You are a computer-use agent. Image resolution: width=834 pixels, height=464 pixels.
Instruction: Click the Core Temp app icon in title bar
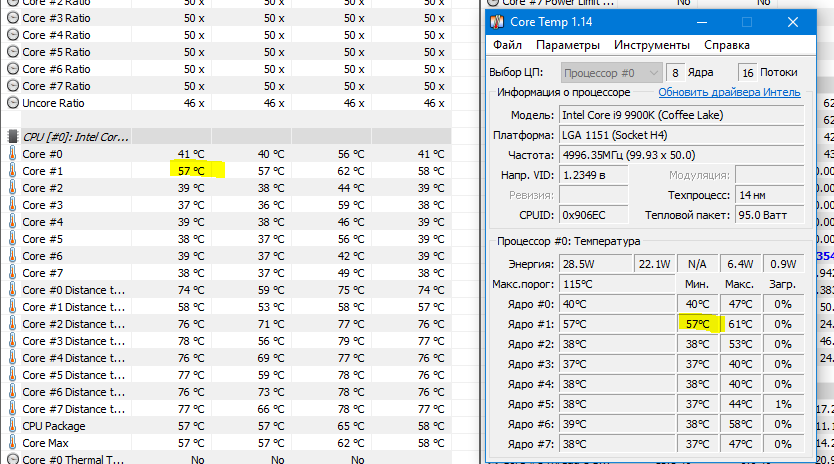click(x=497, y=22)
